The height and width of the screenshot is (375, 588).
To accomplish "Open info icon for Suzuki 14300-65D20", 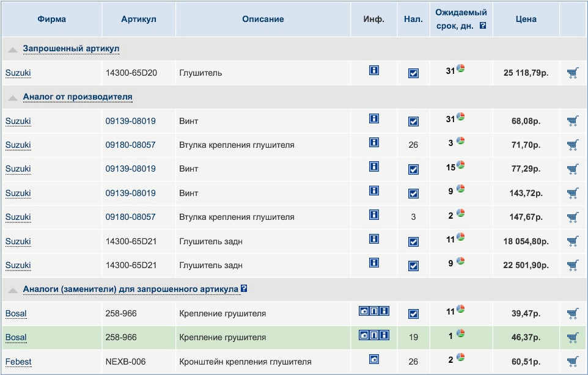I will click(x=374, y=71).
